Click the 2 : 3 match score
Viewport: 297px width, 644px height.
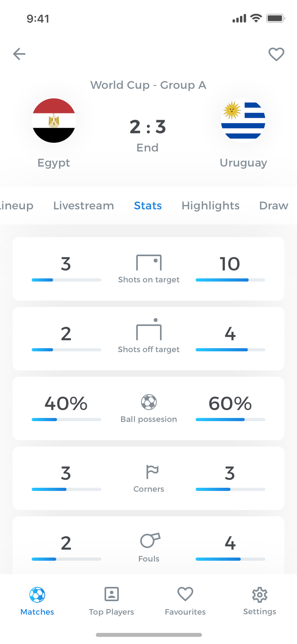148,127
